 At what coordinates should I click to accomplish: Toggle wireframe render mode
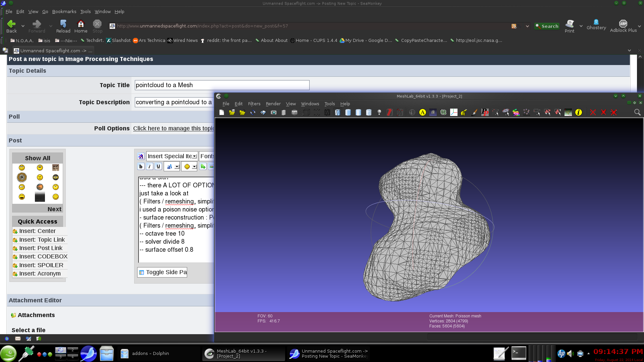327,113
